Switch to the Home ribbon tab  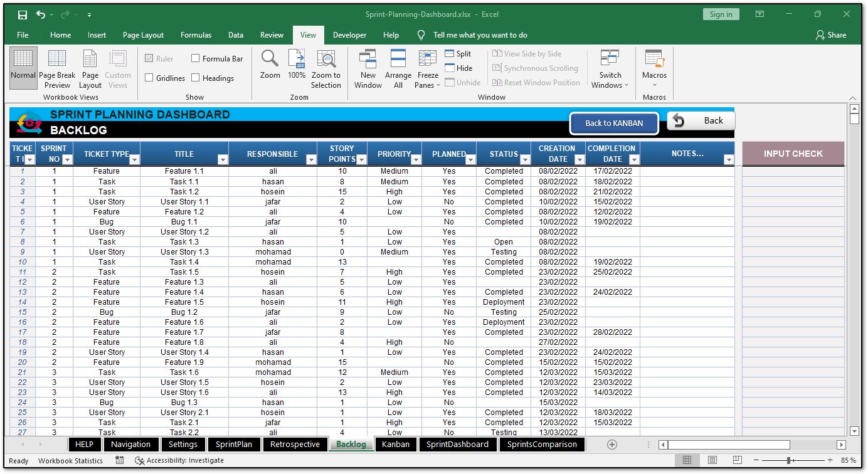[x=61, y=35]
